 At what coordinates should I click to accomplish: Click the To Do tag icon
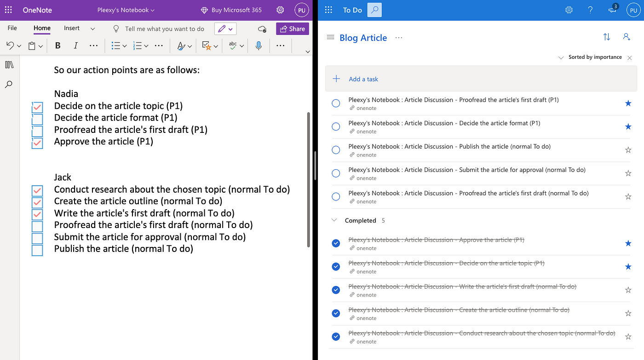pos(207,46)
